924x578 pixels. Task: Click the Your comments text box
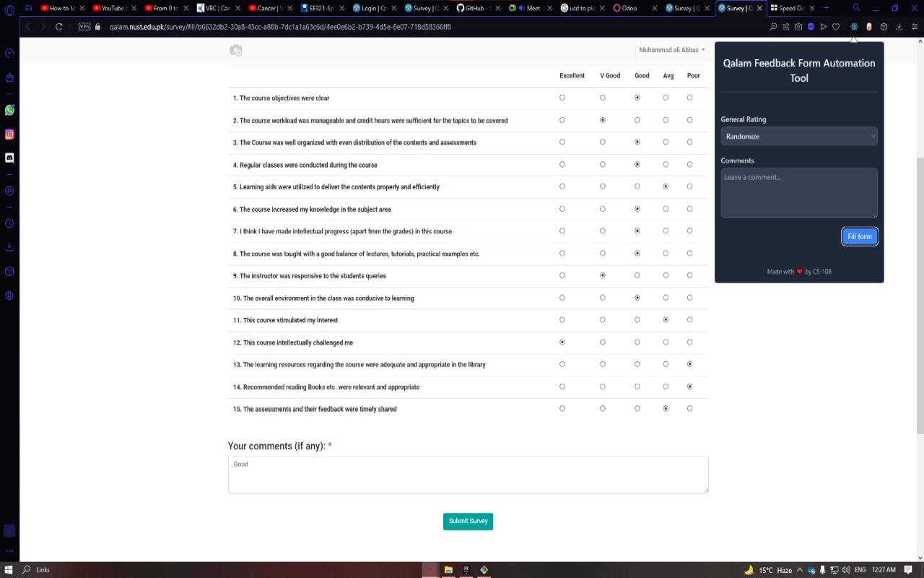(x=468, y=475)
